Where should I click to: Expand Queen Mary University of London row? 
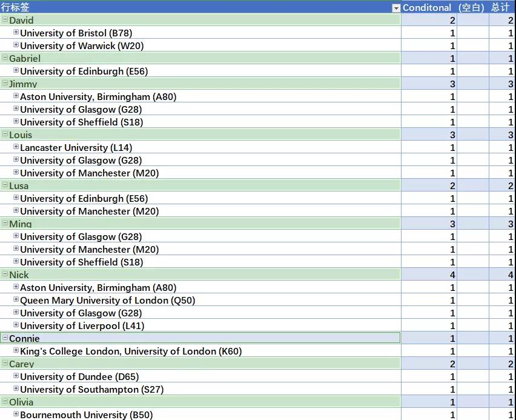pyautogui.click(x=16, y=300)
